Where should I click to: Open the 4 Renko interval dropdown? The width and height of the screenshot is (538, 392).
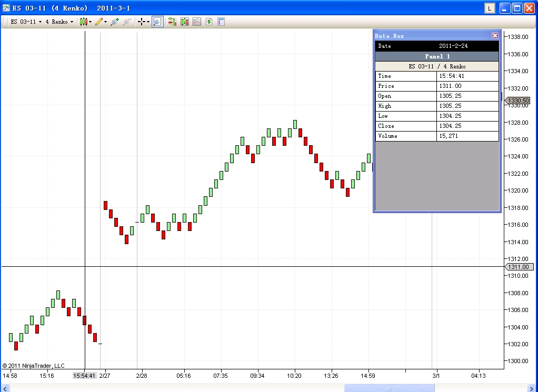(59, 22)
